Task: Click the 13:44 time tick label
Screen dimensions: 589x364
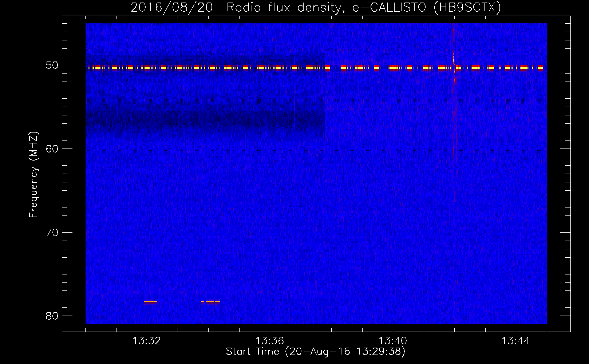Action: tap(516, 341)
